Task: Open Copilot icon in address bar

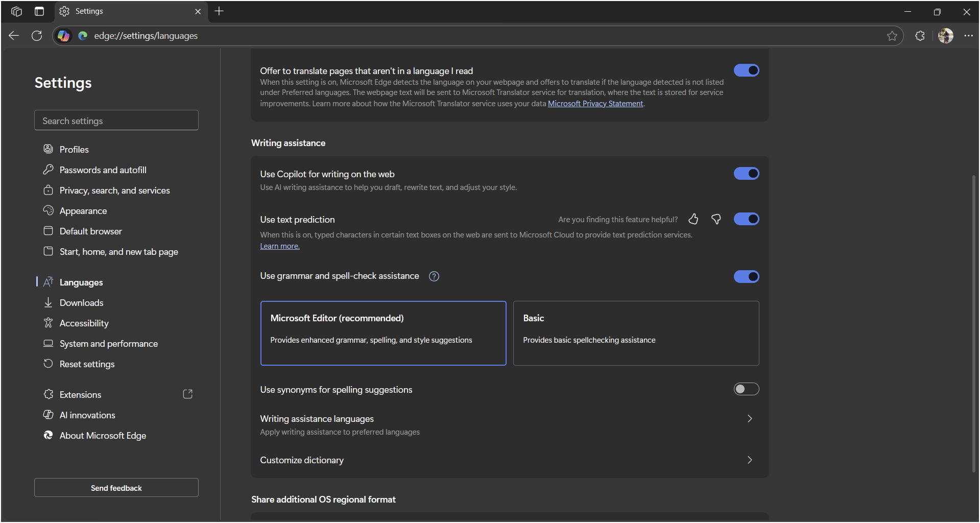Action: pyautogui.click(x=63, y=36)
